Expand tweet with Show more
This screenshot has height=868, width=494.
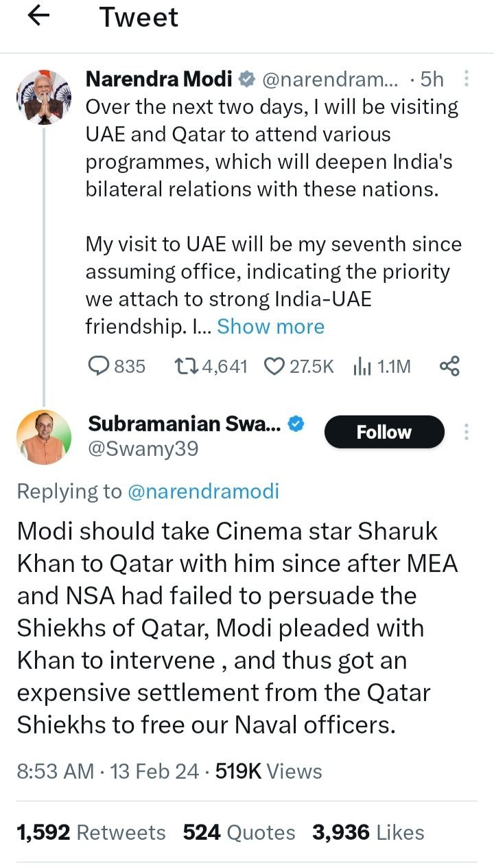[x=270, y=327]
